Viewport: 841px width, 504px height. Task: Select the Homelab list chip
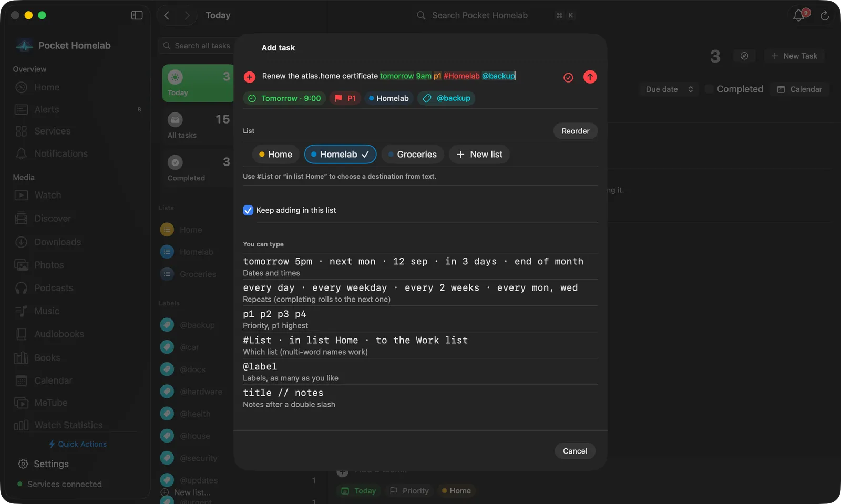[340, 155]
